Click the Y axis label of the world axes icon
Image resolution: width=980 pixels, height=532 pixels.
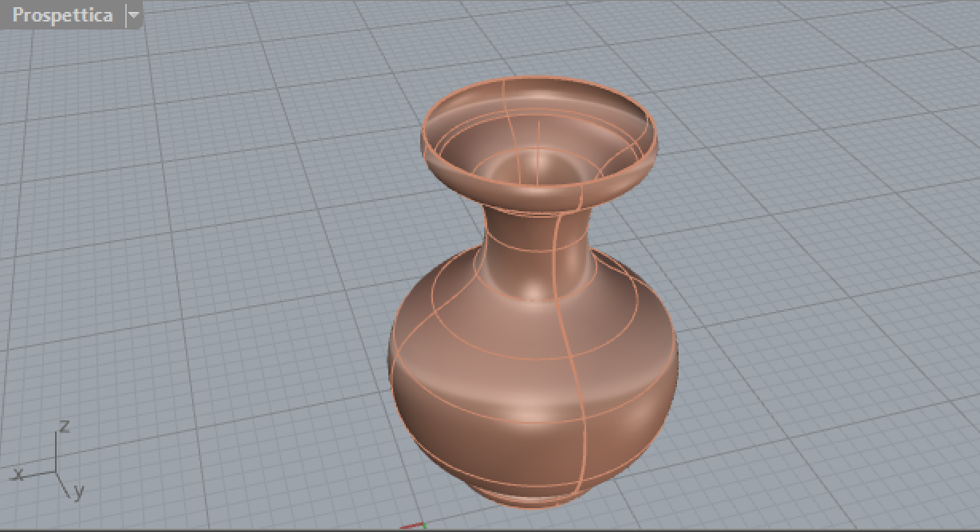click(78, 492)
